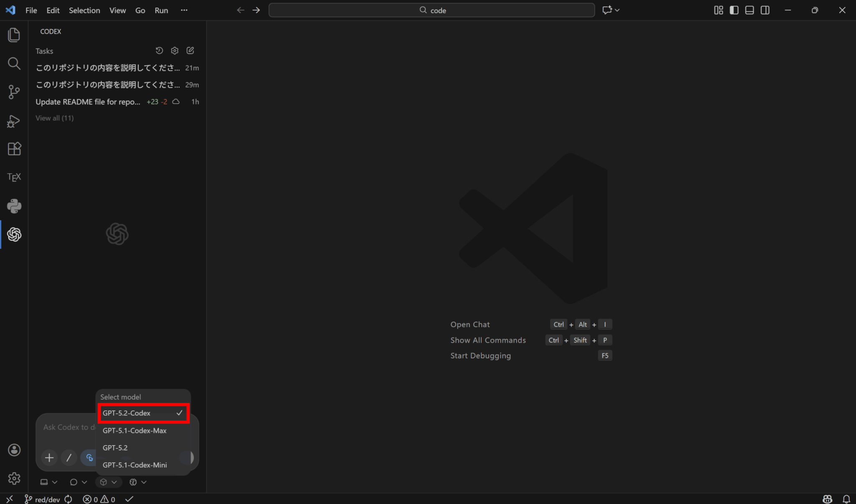Open Source Control view
Viewport: 856px width, 504px height.
(14, 92)
